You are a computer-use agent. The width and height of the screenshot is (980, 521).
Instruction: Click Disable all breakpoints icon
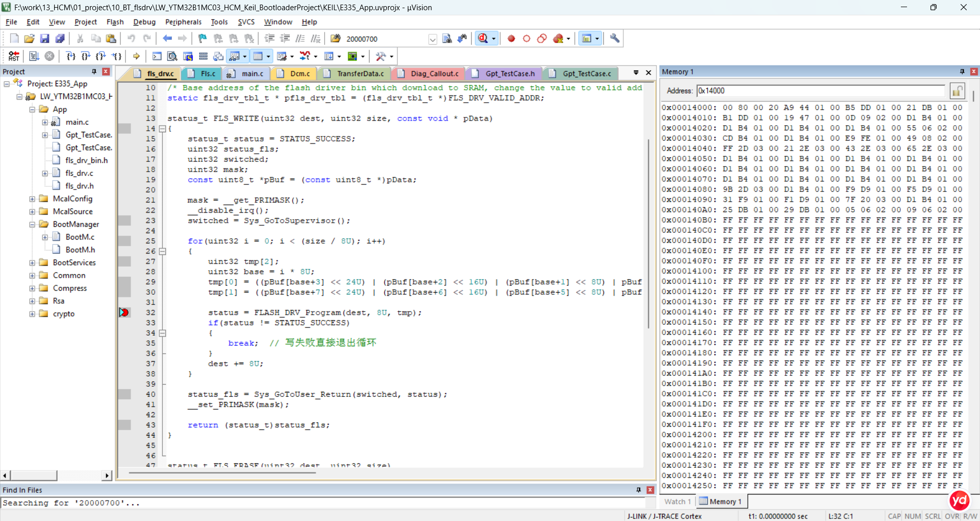tap(542, 39)
